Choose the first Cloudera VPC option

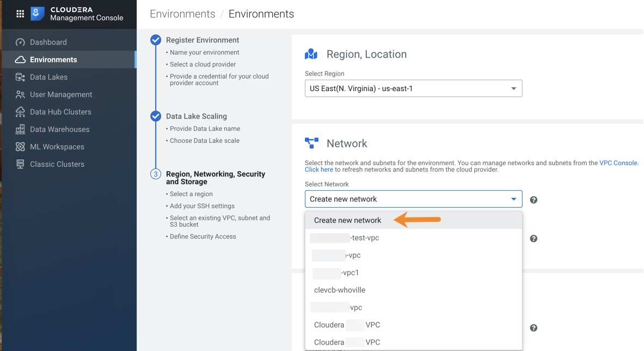pos(414,325)
